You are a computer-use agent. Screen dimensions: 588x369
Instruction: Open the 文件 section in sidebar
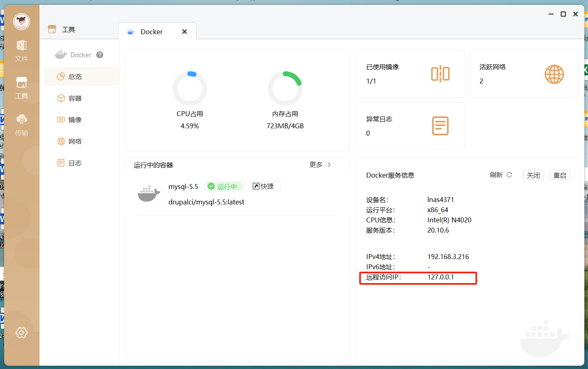[x=22, y=51]
